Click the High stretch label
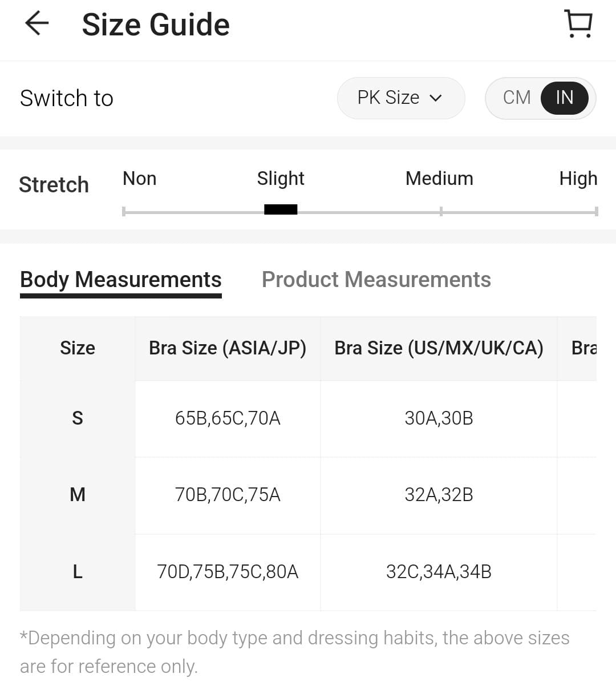616x698 pixels. (578, 179)
